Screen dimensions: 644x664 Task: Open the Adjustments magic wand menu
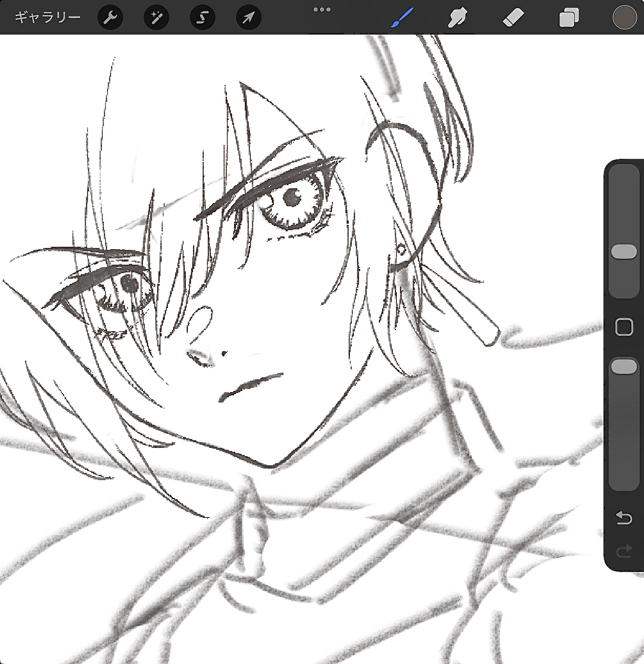156,18
